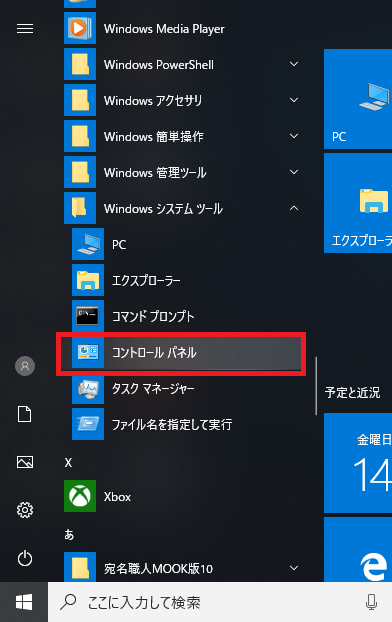
Task: Open PC under Windows システム ツール
Action: 119,245
